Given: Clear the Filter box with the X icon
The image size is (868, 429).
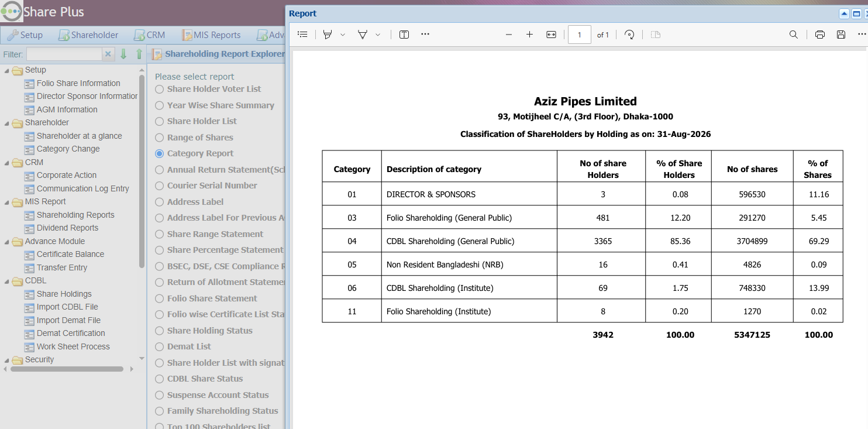Looking at the screenshot, I should pyautogui.click(x=108, y=54).
